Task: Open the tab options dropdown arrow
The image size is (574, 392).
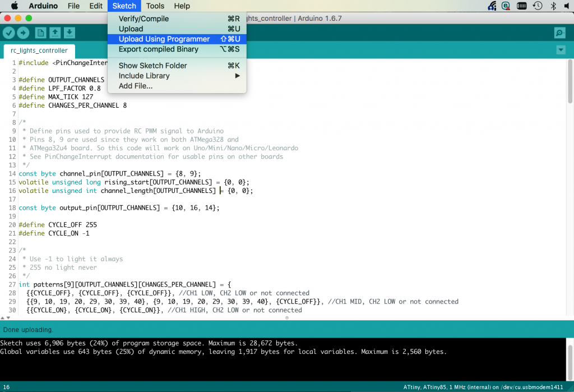Action: [561, 50]
